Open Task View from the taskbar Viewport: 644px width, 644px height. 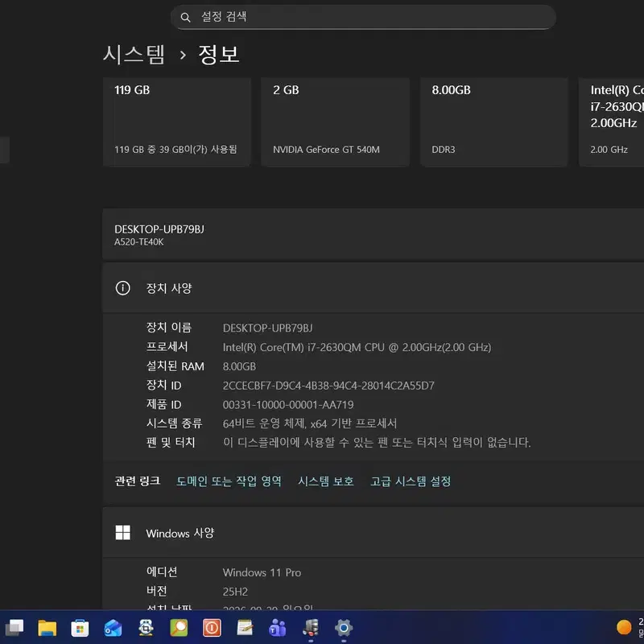point(14,628)
